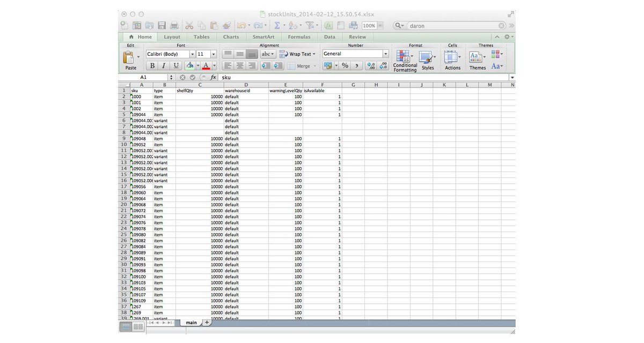Click the Copy toolbar icon
The height and width of the screenshot is (343, 644).
202,25
